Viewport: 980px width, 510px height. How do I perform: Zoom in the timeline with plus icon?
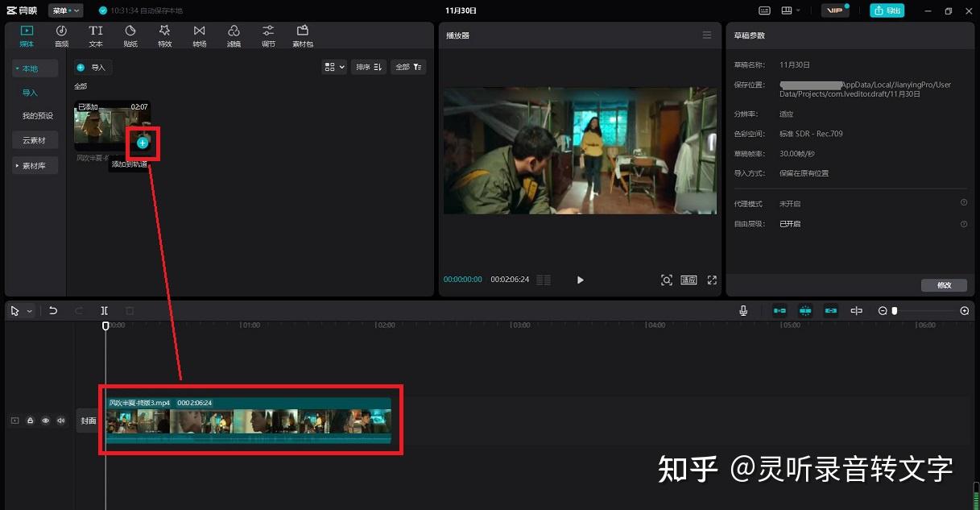point(965,311)
